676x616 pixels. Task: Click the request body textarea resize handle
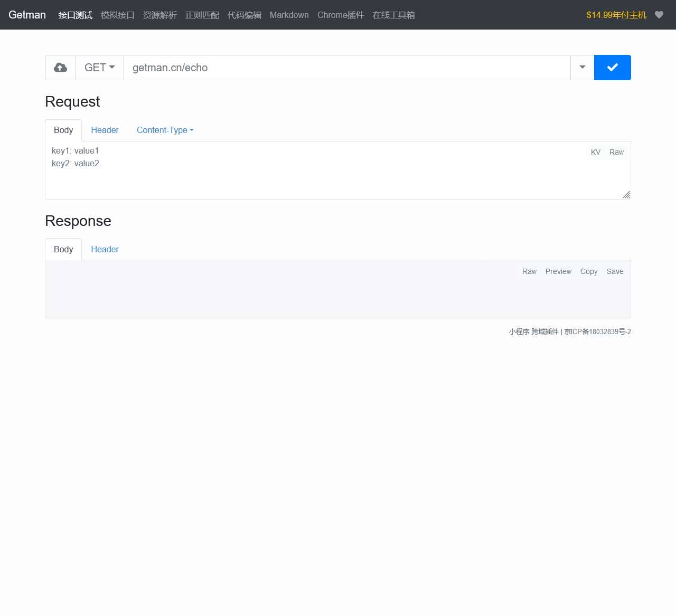tap(626, 195)
